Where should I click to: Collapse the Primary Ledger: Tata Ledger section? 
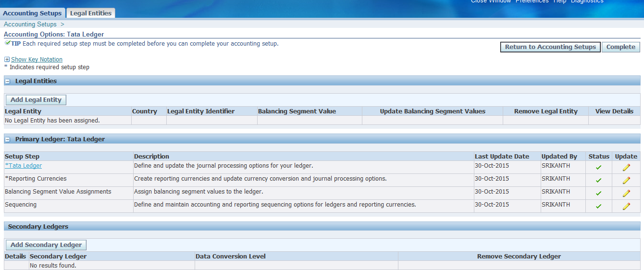click(x=8, y=140)
